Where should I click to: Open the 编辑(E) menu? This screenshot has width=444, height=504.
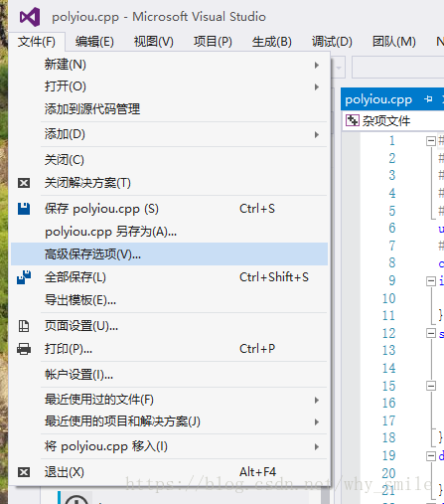point(94,42)
